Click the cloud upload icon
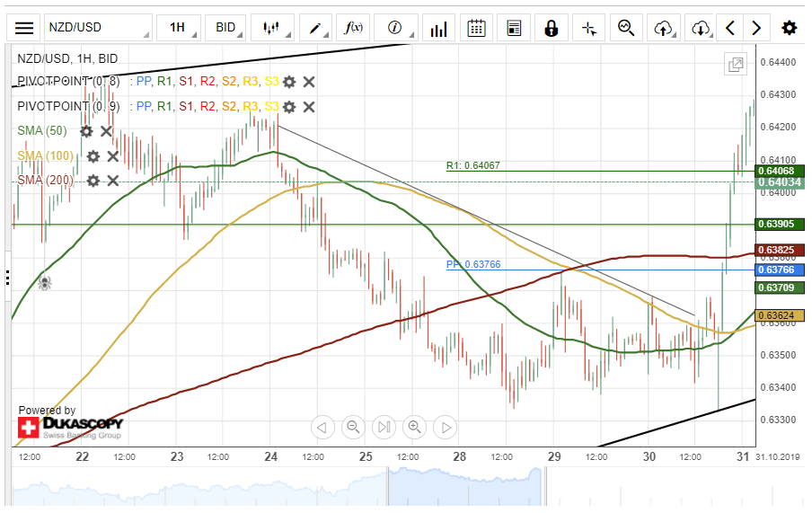Screen dimensions: 812x513 point(663,28)
